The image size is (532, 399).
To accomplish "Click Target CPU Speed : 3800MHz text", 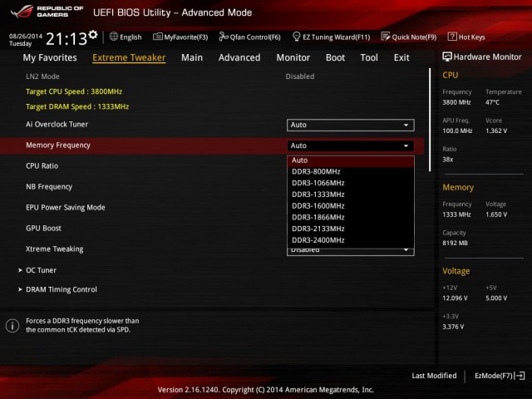I will pos(74,91).
